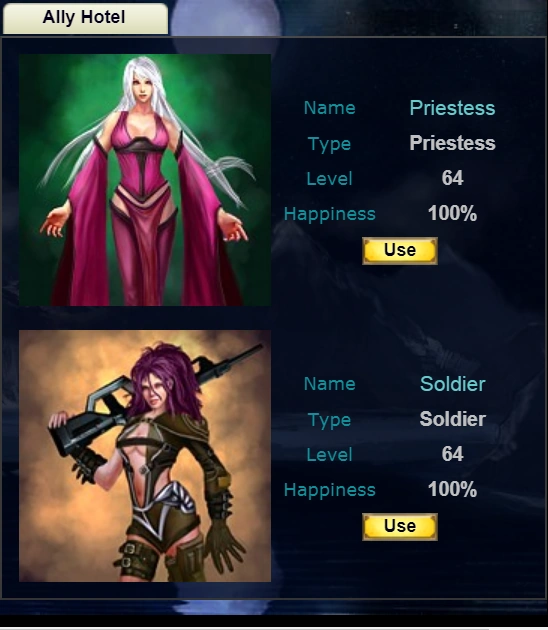Click the Soldier ally name link
This screenshot has height=630, width=548.
point(452,384)
